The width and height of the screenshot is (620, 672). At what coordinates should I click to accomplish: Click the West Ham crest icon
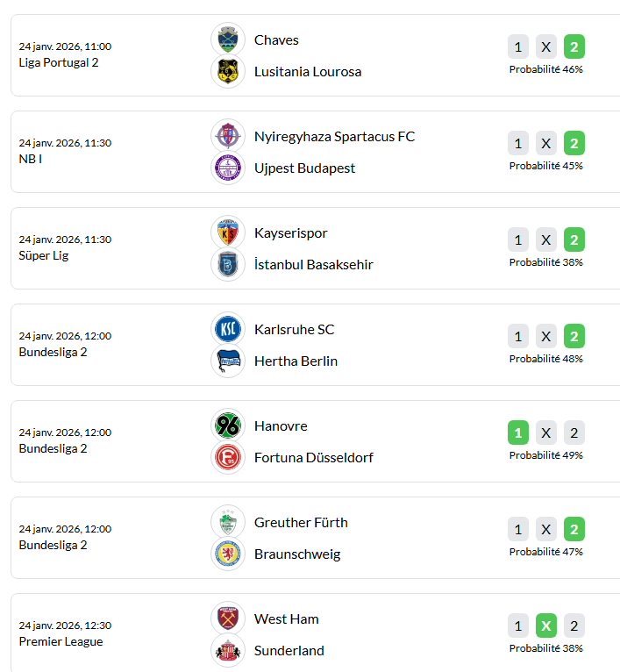point(228,618)
